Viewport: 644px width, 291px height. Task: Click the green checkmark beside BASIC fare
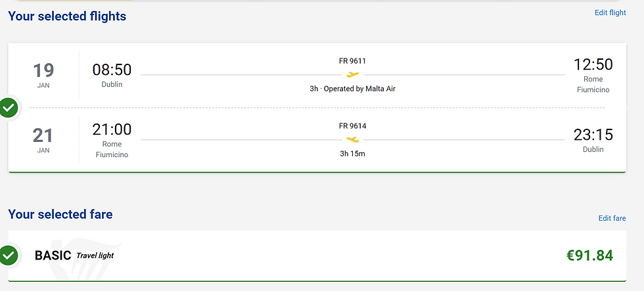[8, 256]
